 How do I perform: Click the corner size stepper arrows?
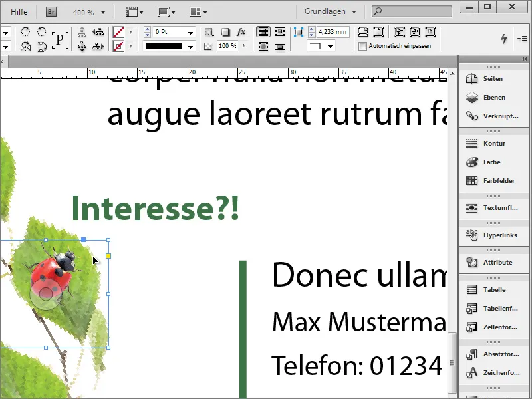tap(311, 32)
